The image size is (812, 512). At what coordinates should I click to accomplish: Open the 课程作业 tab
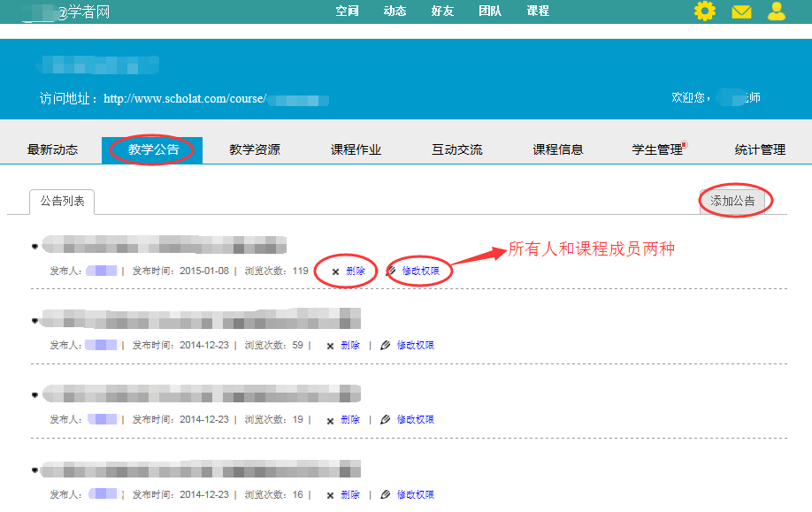(x=356, y=150)
